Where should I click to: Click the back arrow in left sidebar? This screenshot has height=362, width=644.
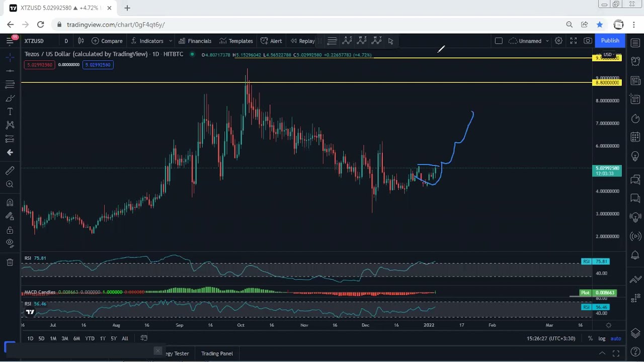pyautogui.click(x=10, y=152)
